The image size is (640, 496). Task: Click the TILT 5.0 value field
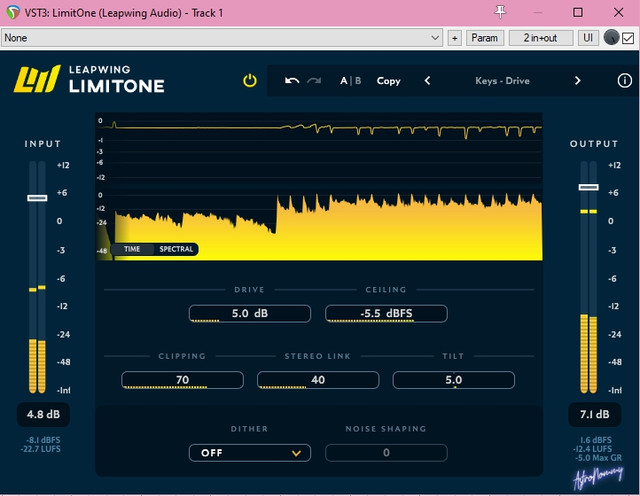pos(453,380)
